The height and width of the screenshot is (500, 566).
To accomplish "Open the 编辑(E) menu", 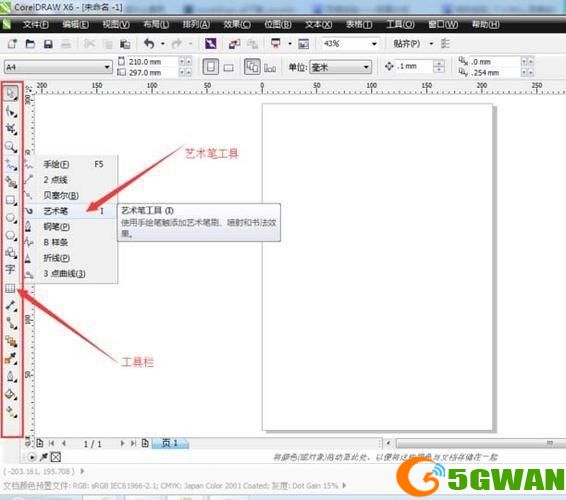I will pos(75,25).
